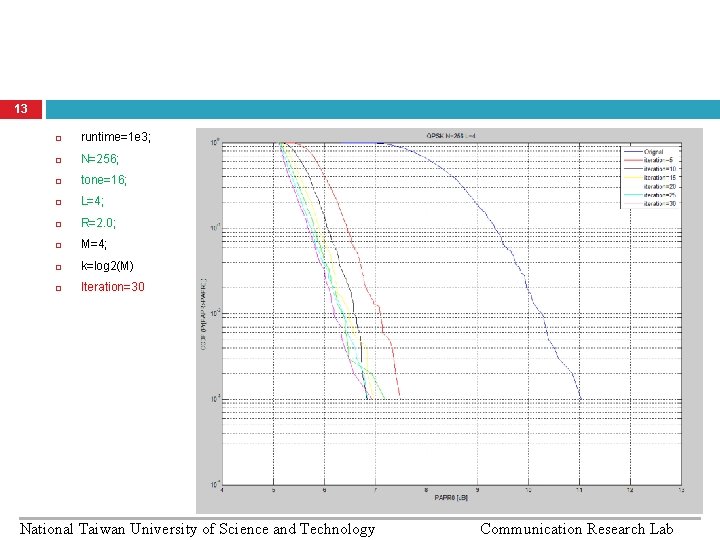Click the 'iteration=15' legend entry
Image resolution: width=720 pixels, height=540 pixels.
click(650, 178)
